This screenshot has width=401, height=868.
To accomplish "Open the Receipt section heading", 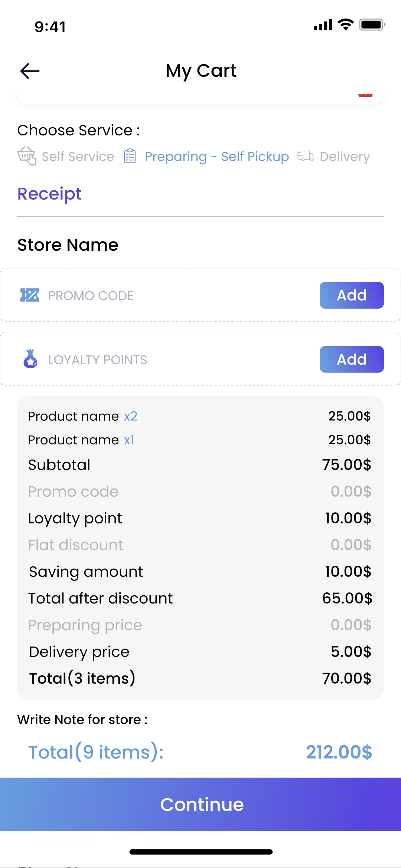I will tap(49, 194).
